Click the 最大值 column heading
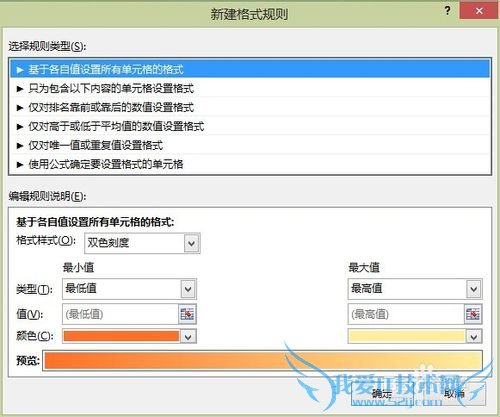The width and height of the screenshot is (500, 417). pos(364,267)
